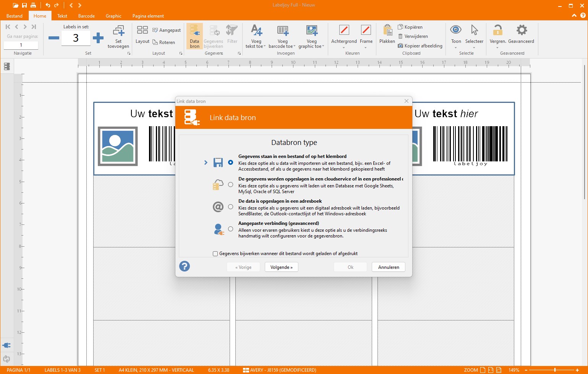Click refresh icon in left sidebar
588x374 pixels.
[6, 359]
